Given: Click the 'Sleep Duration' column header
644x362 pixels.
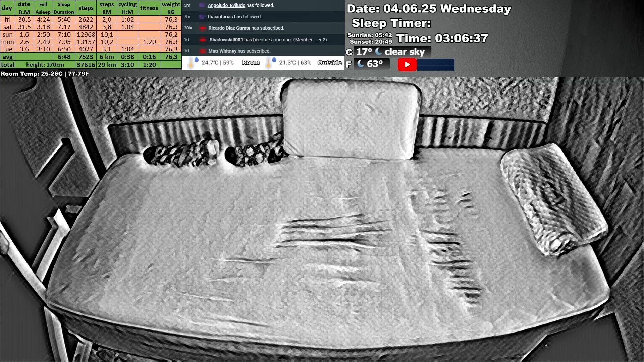Looking at the screenshot, I should coord(64,8).
